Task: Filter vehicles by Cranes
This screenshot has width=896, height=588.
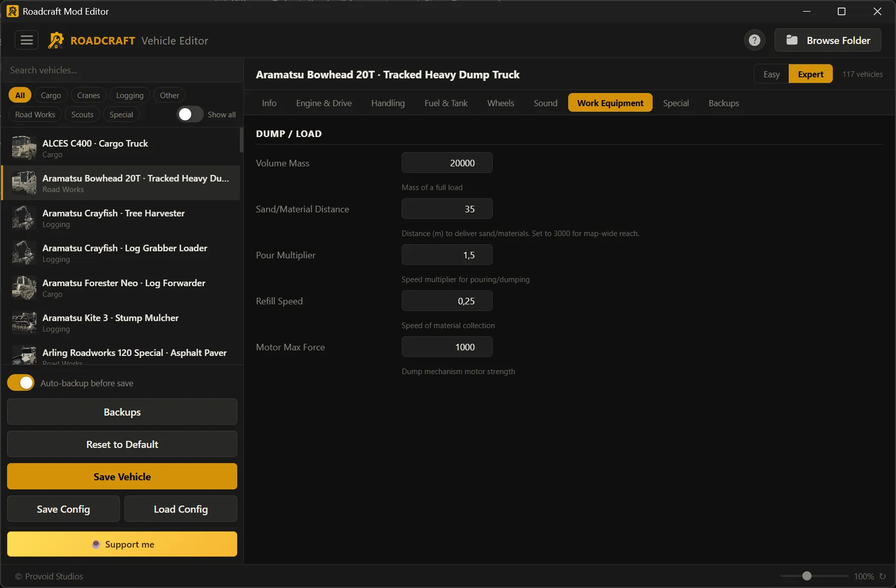Action: 89,95
